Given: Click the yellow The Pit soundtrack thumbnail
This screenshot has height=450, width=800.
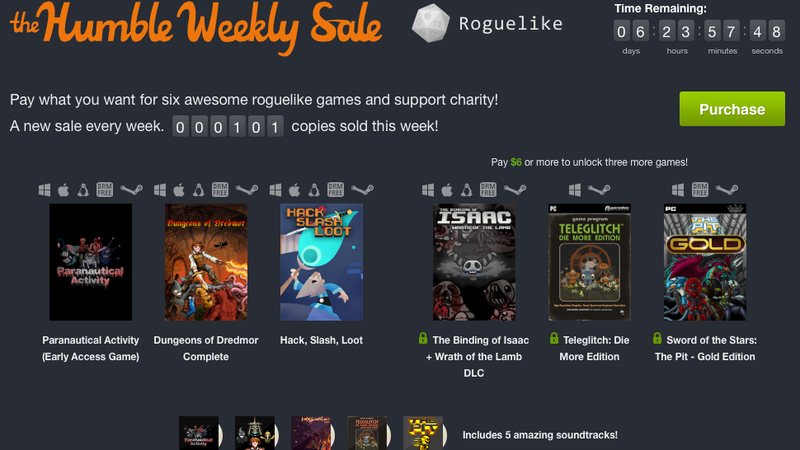Looking at the screenshot, I should click(423, 433).
